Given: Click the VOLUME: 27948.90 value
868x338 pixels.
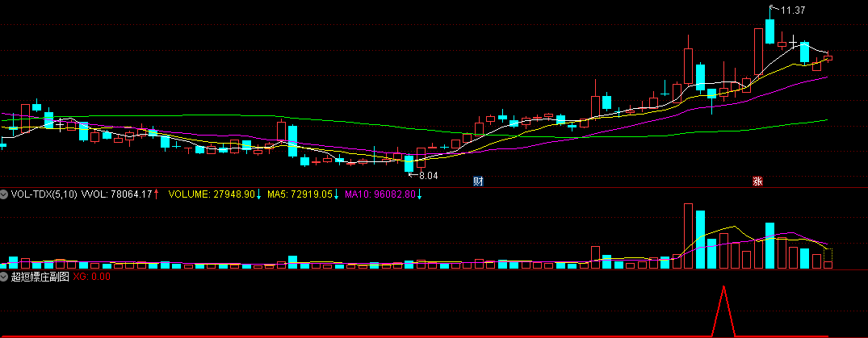Looking at the screenshot, I should coord(212,194).
